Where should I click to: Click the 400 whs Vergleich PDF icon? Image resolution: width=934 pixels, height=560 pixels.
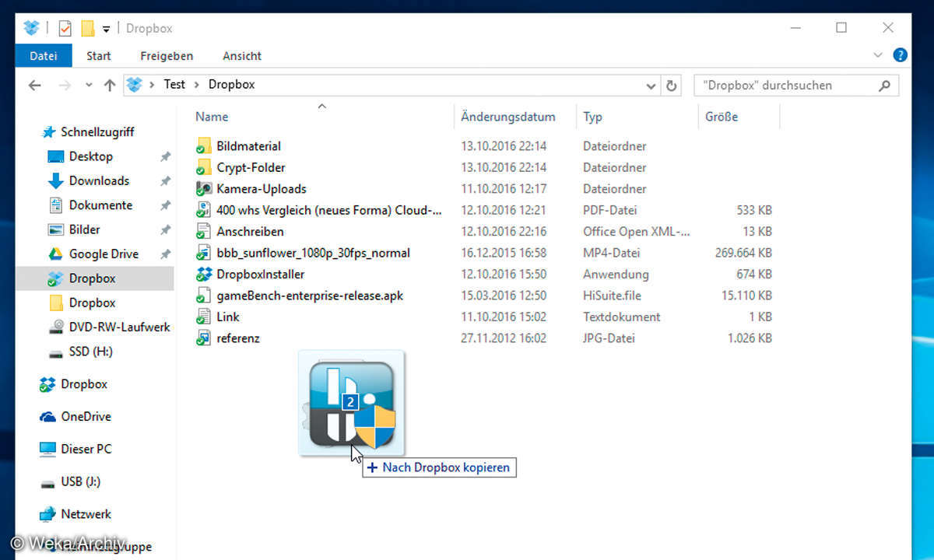(203, 210)
